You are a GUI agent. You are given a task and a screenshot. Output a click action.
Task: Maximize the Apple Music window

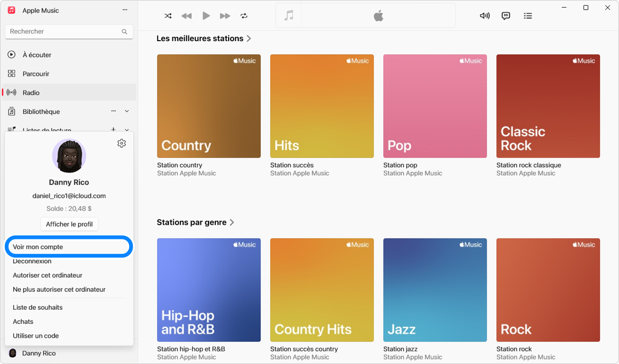[x=586, y=8]
